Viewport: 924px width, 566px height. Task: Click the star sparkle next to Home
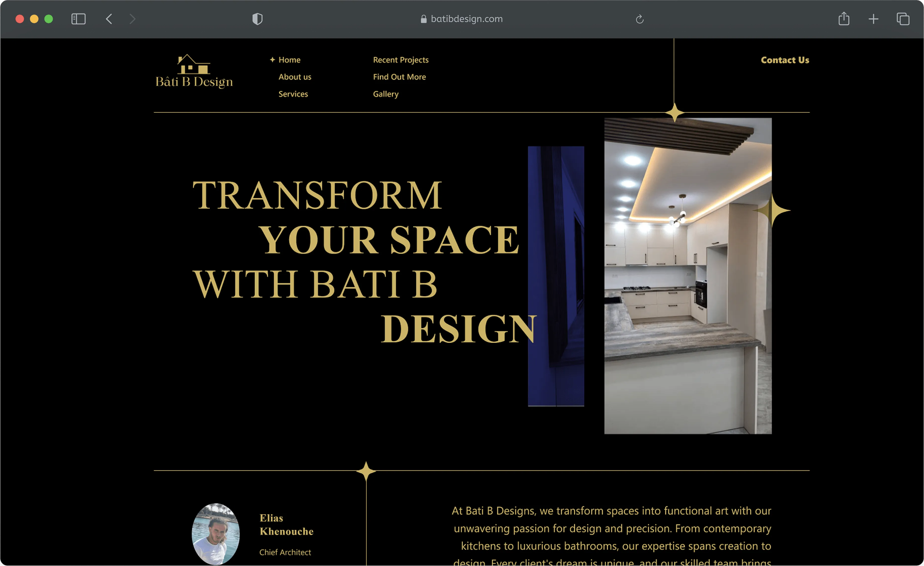coord(272,59)
